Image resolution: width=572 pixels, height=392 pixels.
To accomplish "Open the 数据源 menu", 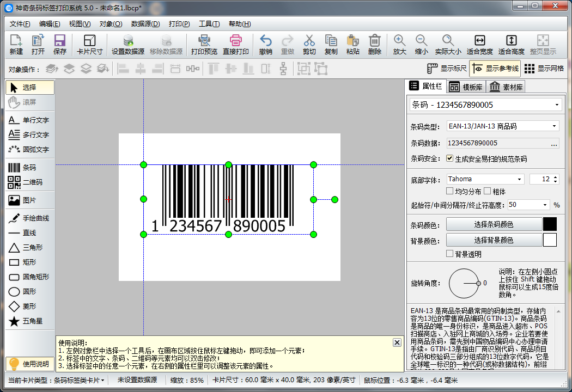I will pyautogui.click(x=145, y=24).
